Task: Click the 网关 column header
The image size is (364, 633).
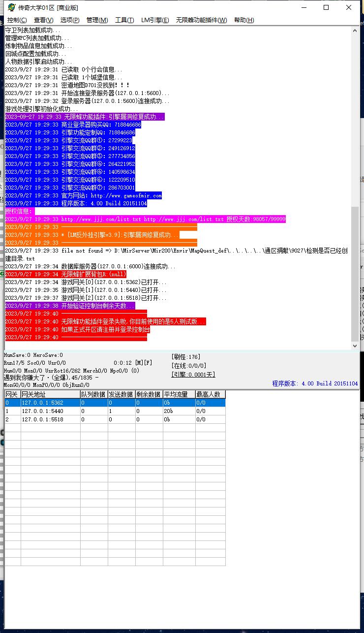Action: pos(12,394)
